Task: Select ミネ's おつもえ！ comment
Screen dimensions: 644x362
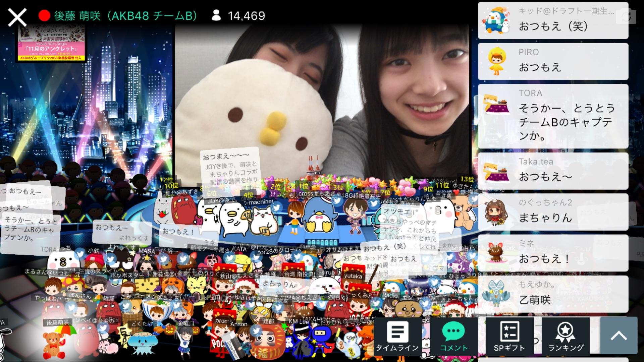Action: tap(553, 253)
